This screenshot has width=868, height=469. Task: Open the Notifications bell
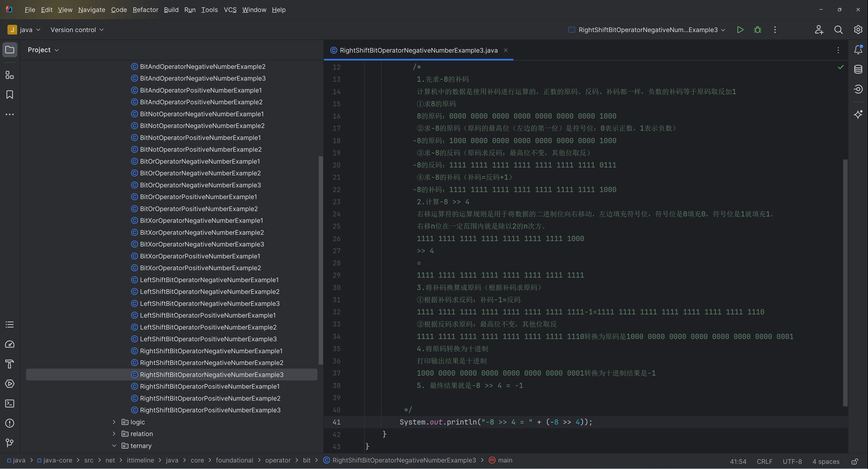tap(858, 50)
